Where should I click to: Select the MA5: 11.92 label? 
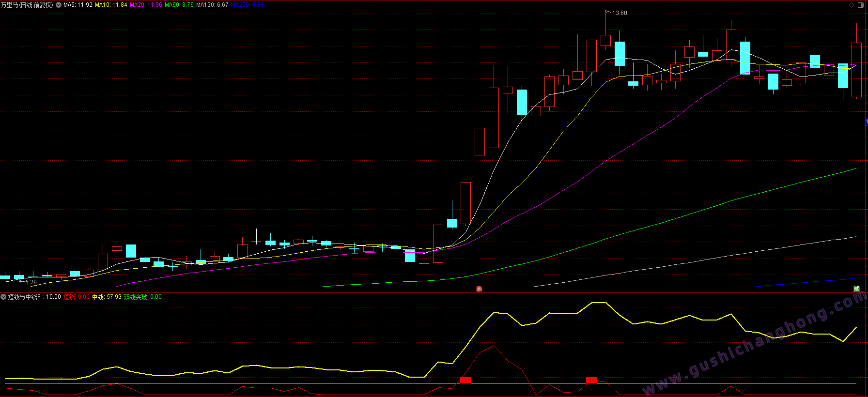[78, 5]
